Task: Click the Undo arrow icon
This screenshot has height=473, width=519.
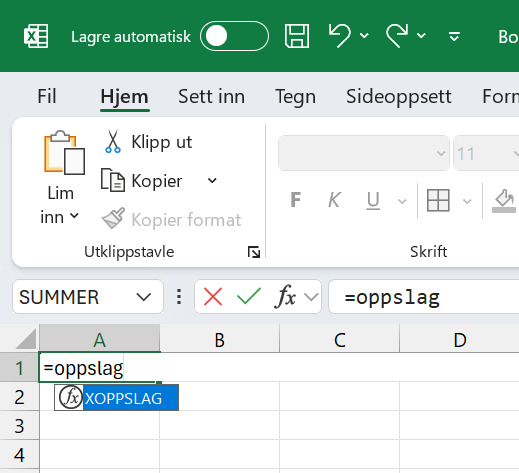Action: click(x=340, y=35)
